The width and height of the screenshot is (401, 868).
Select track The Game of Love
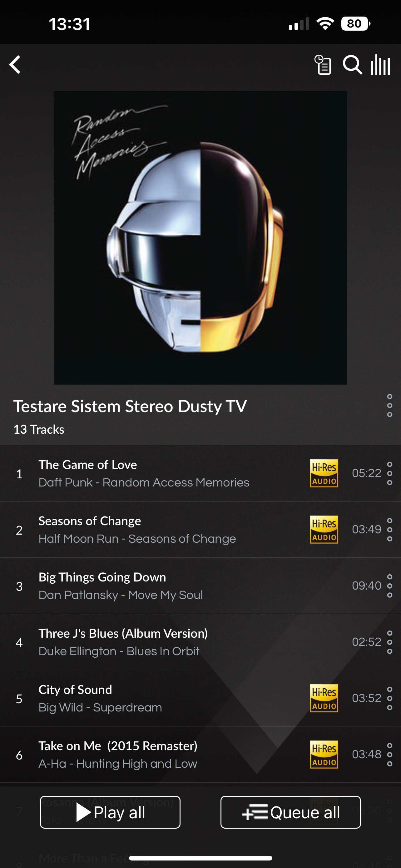click(x=200, y=473)
